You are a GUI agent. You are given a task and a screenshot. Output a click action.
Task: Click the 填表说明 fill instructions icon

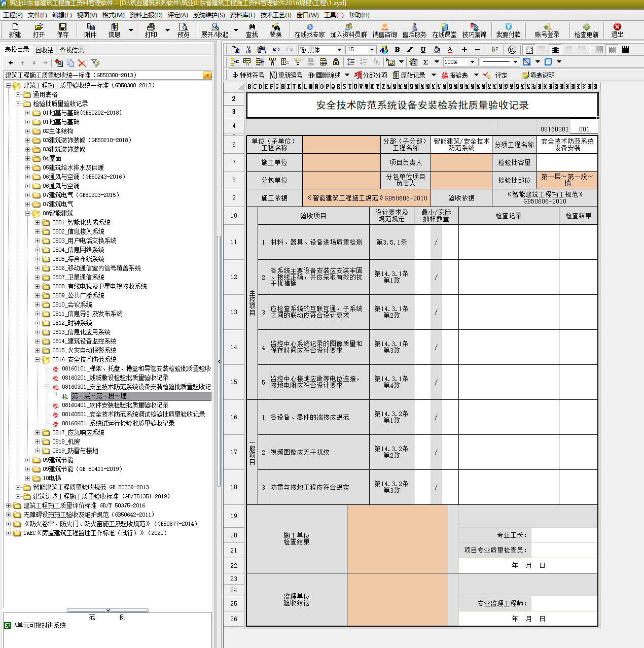538,75
